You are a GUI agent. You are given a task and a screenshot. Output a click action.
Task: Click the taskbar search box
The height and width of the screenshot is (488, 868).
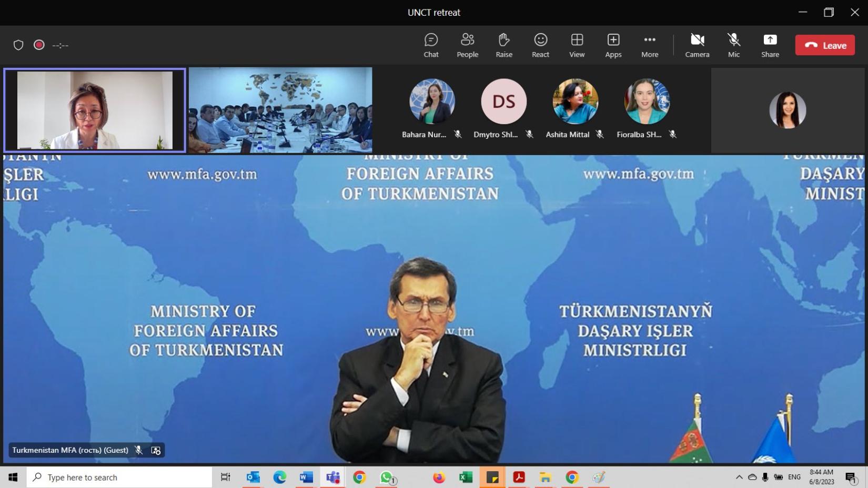[119, 477]
